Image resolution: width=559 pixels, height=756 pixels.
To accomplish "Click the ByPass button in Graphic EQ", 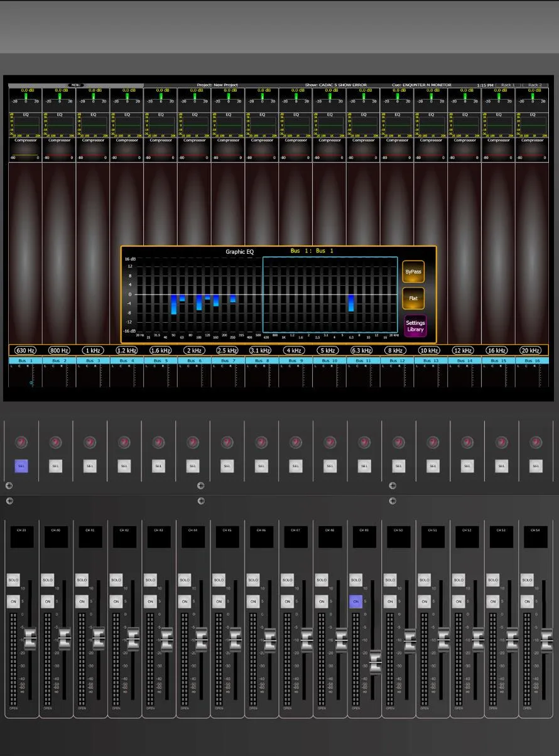I will 413,272.
